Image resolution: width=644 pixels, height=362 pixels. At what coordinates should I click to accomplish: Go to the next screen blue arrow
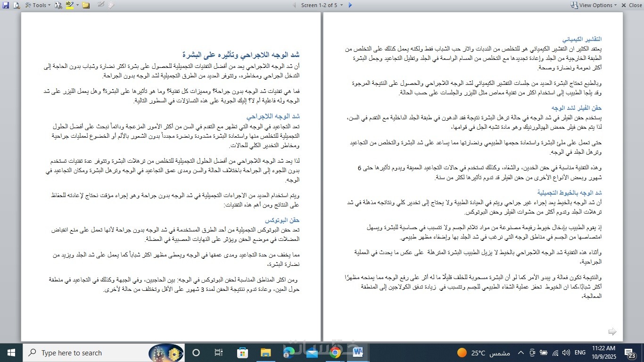pos(350,5)
